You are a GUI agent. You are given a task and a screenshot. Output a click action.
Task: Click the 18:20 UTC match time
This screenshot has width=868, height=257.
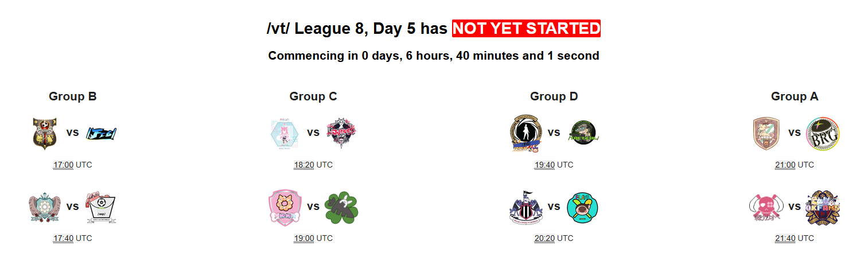pyautogui.click(x=313, y=165)
